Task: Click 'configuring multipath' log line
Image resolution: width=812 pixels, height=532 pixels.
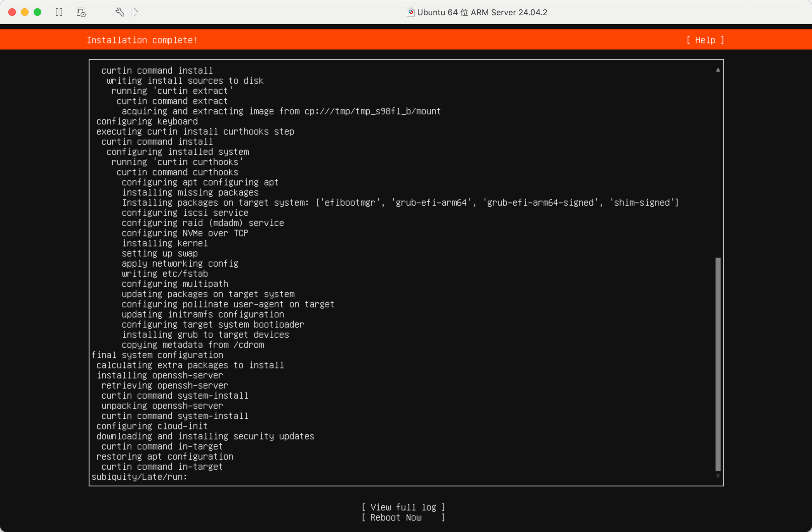Action: [175, 284]
